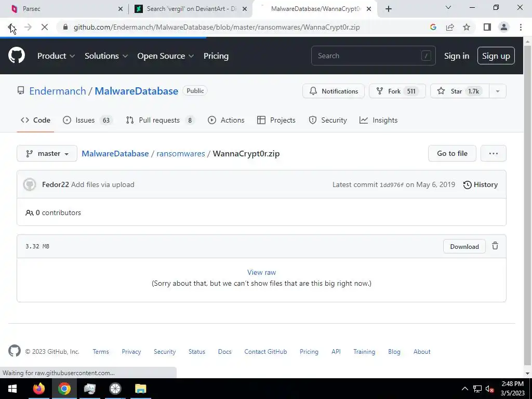Open star options dropdown arrow

coord(497,91)
